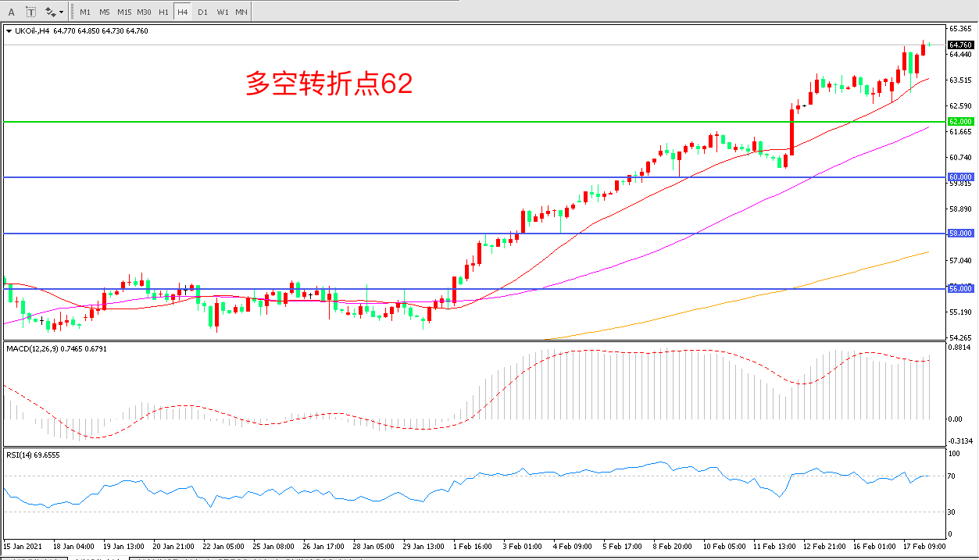Image resolution: width=979 pixels, height=560 pixels.
Task: Switch to M5 timeframe
Action: point(104,12)
